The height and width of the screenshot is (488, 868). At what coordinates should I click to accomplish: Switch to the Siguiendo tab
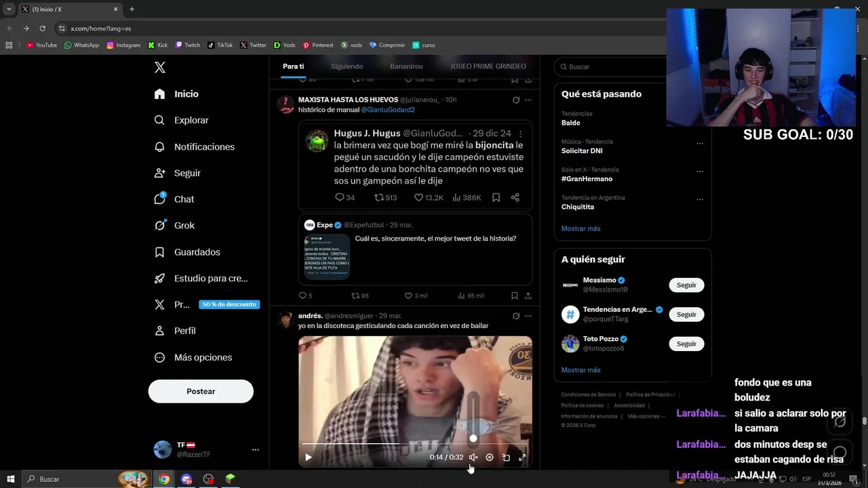point(347,66)
